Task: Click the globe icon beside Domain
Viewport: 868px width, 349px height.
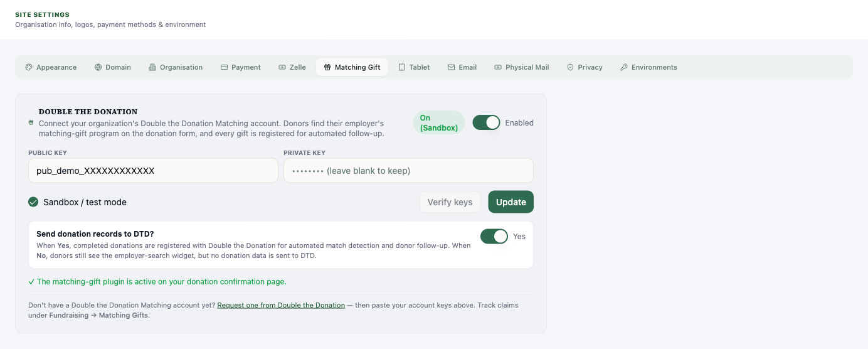Action: (x=98, y=67)
